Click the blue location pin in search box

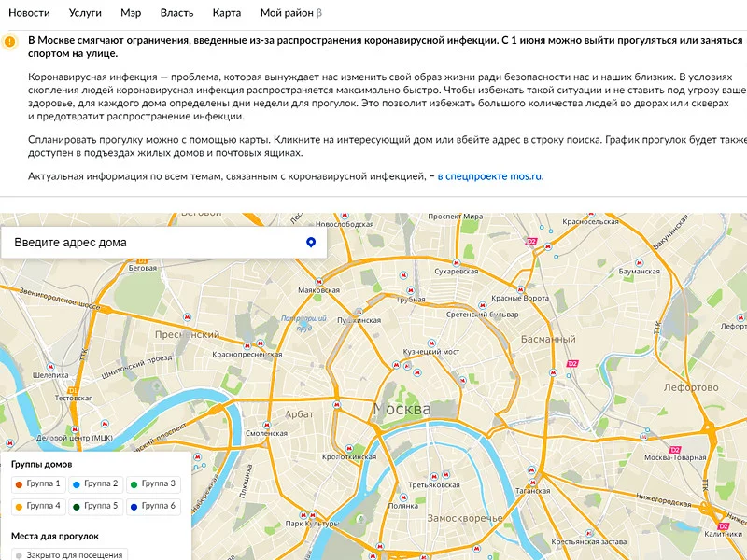point(311,243)
